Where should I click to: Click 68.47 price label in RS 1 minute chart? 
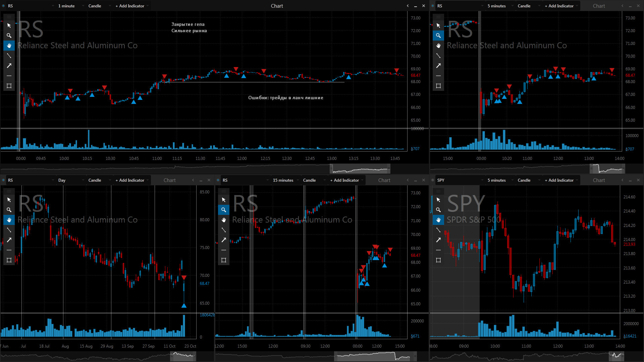tap(416, 75)
